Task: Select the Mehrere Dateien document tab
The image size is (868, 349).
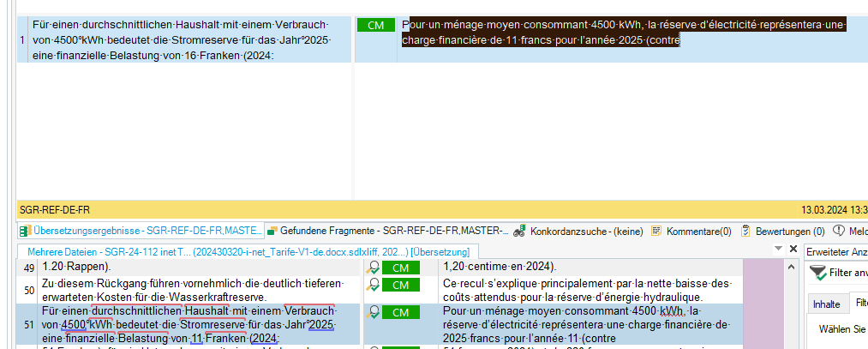Action: pos(248,251)
